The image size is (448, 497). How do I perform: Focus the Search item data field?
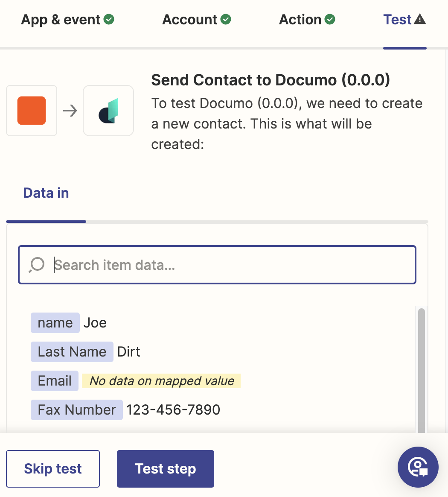pos(217,265)
